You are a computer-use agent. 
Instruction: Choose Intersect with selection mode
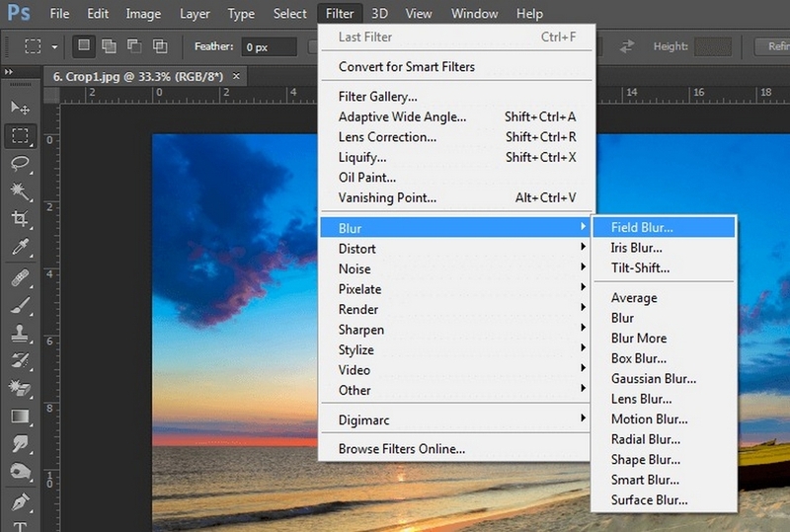click(160, 46)
